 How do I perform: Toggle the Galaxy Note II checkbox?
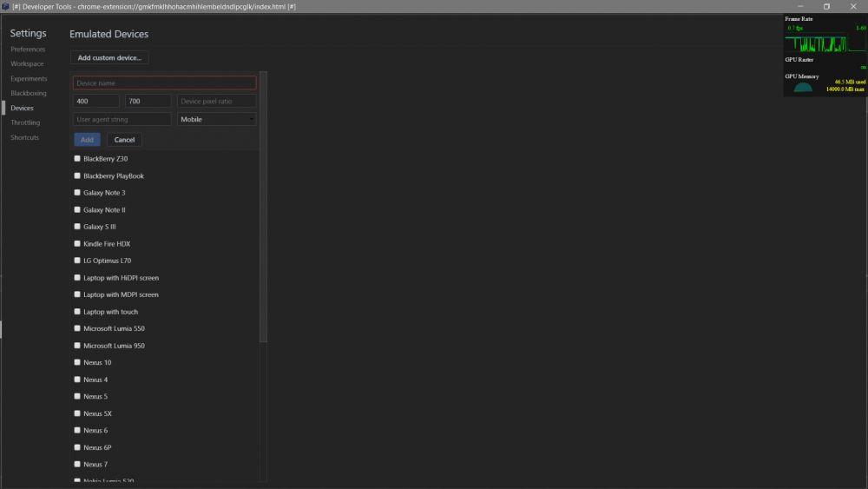tap(77, 210)
